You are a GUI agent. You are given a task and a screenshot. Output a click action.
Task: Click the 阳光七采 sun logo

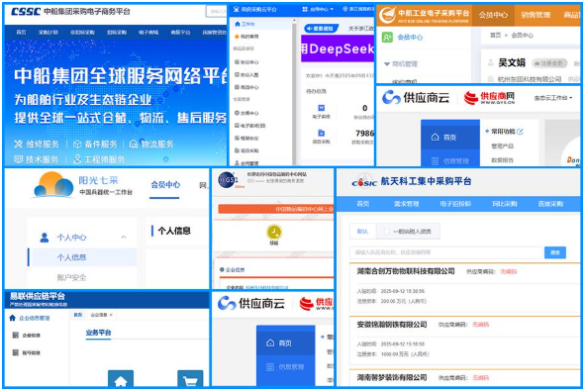53,185
